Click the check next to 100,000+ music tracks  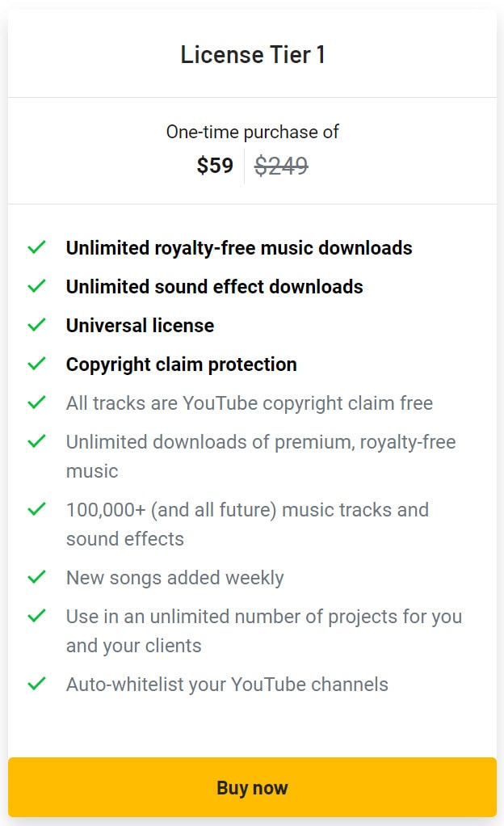point(36,509)
